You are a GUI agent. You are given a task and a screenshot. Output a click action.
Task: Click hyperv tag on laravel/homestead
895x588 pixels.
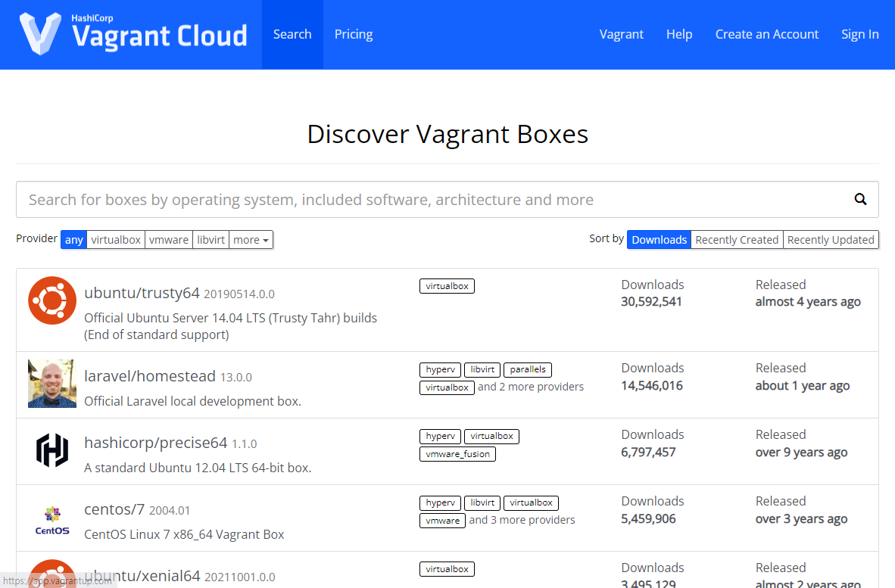[x=440, y=369]
